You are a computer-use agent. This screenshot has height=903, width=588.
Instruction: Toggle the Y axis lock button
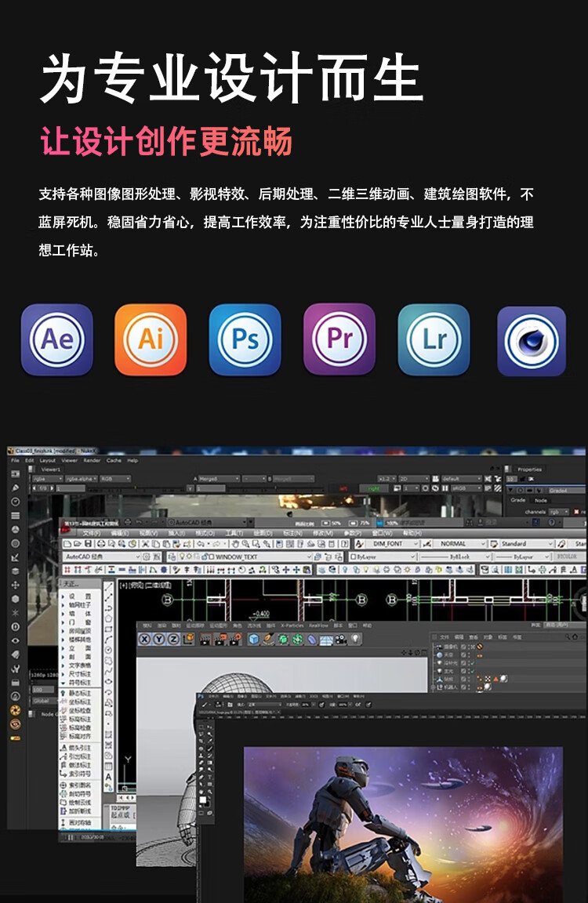tap(161, 639)
